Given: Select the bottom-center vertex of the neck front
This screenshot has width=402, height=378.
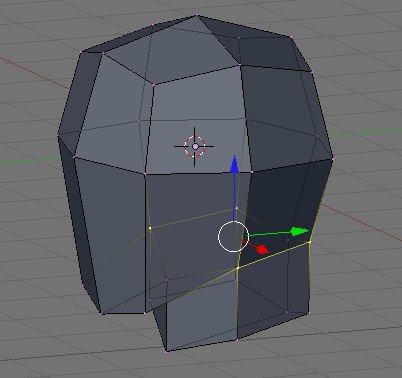Looking at the screenshot, I should click(237, 340).
